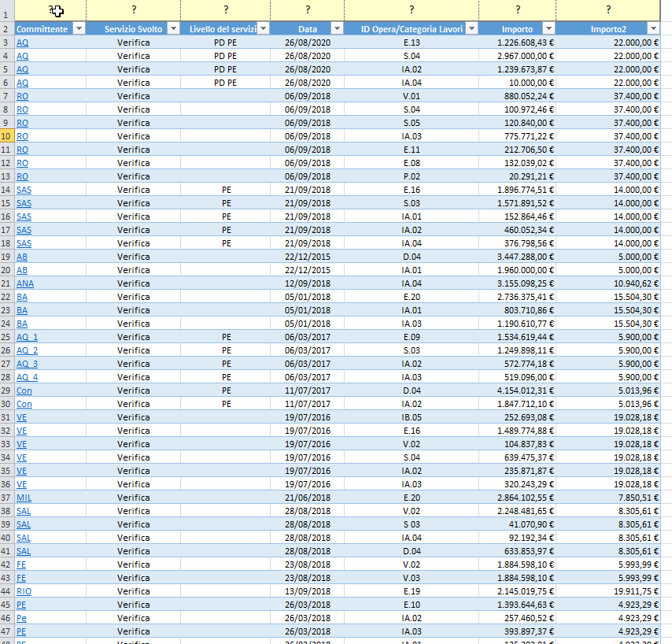The image size is (672, 644).
Task: Open the Pe link in row 46
Action: (x=21, y=618)
